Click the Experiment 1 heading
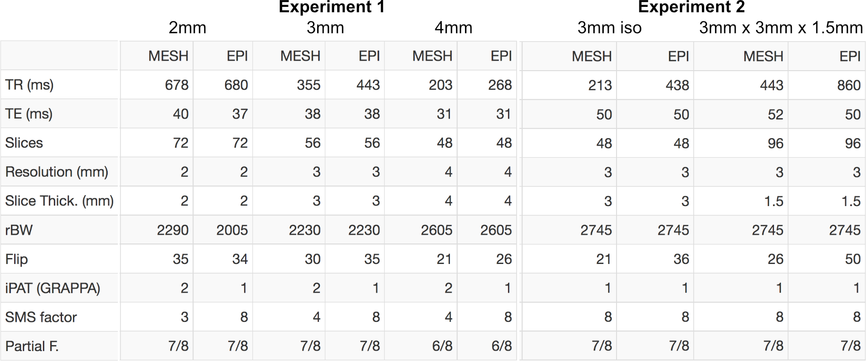Viewport: 868px width, 362px height. (331, 7)
